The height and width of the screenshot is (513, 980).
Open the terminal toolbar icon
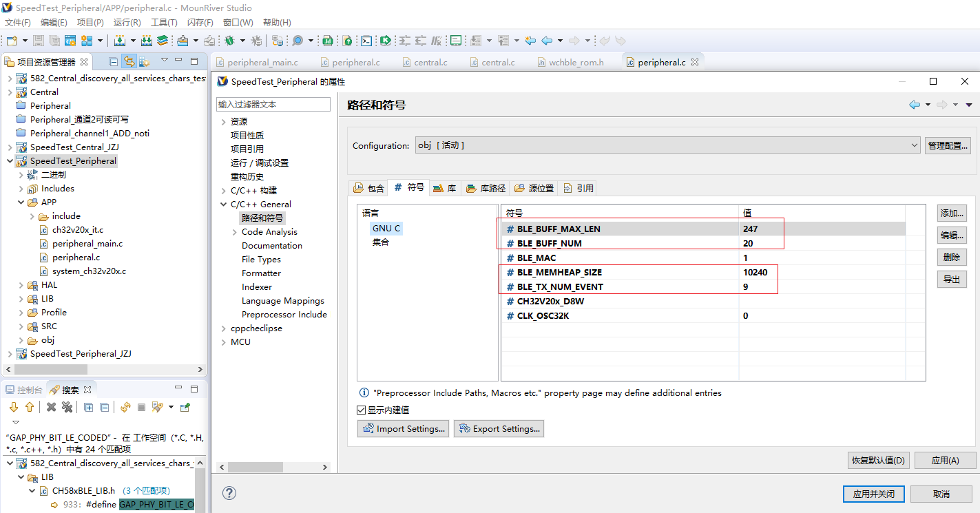tap(367, 41)
